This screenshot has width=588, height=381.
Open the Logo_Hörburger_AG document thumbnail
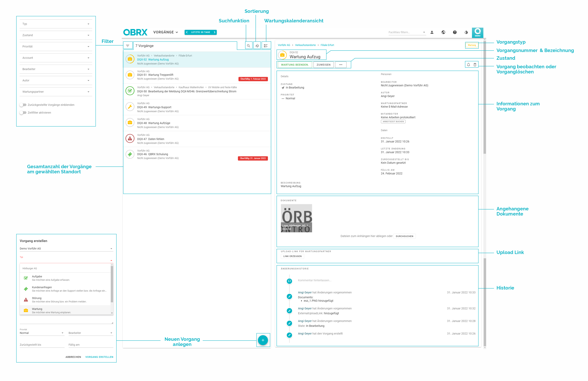tap(296, 218)
